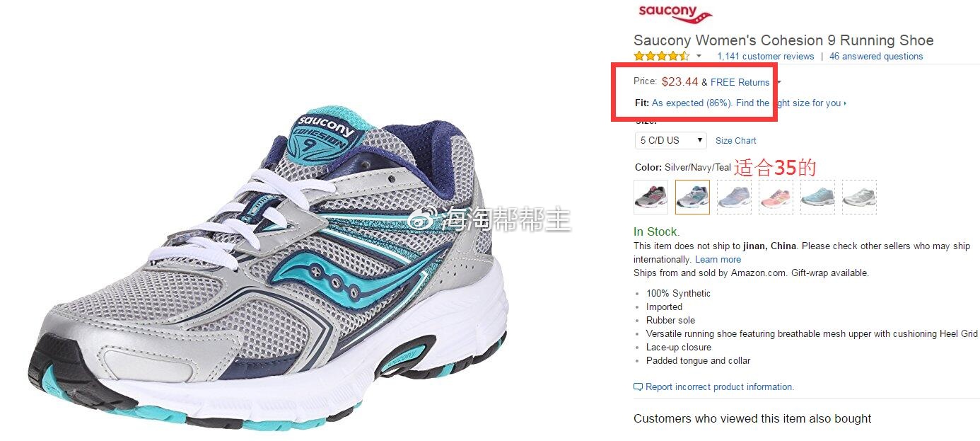The width and height of the screenshot is (980, 441).
Task: Expand the FREE Returns details arrow
Action: click(779, 83)
